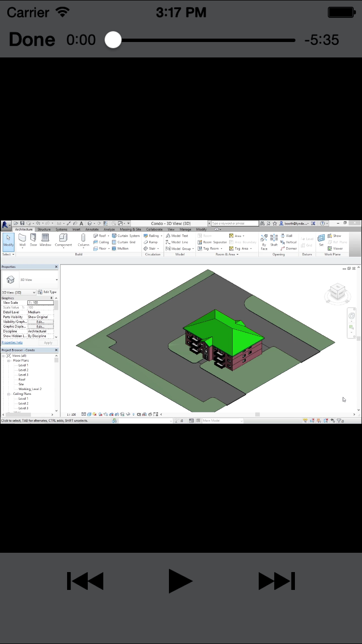This screenshot has height=644, width=362.
Task: Pick the Curtain System tool
Action: tap(126, 236)
